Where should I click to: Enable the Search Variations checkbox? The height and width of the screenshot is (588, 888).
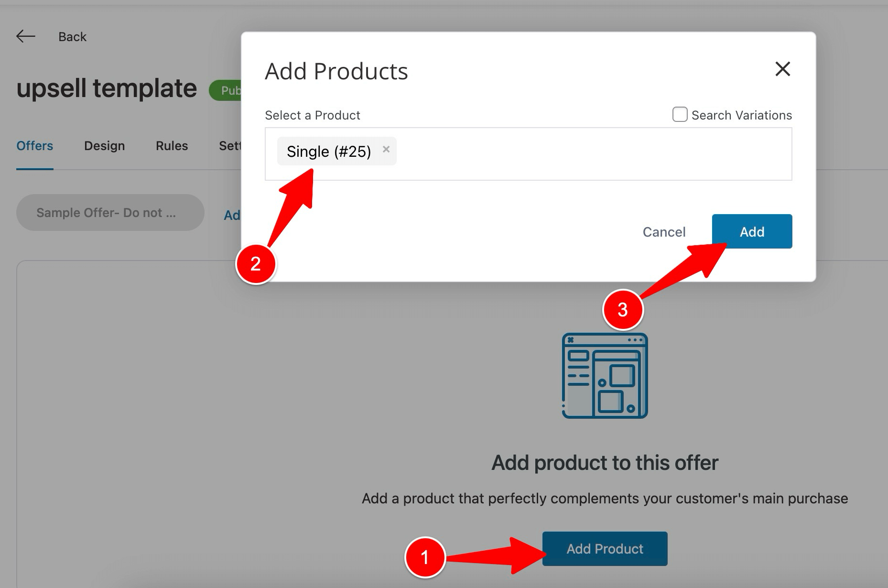pos(680,115)
